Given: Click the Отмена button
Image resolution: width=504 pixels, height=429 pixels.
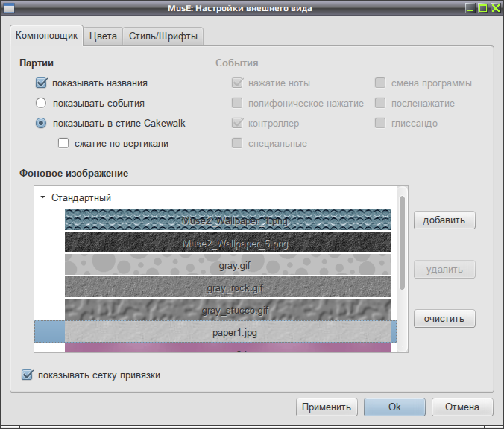Looking at the screenshot, I should point(462,407).
